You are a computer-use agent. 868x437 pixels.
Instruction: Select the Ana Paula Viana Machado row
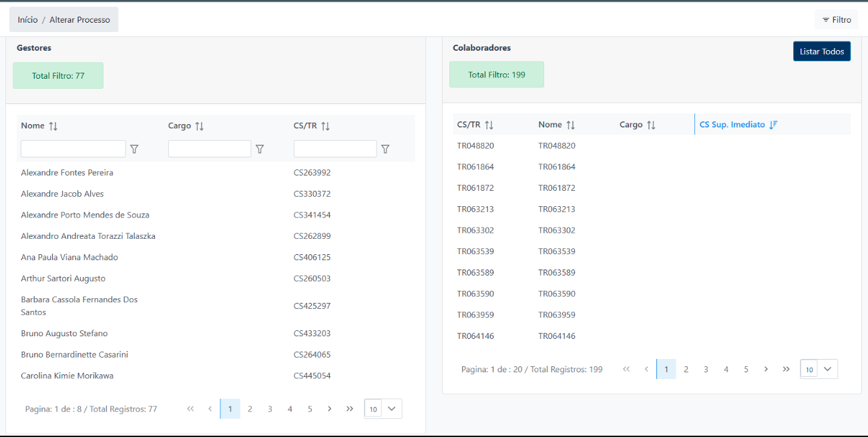69,258
